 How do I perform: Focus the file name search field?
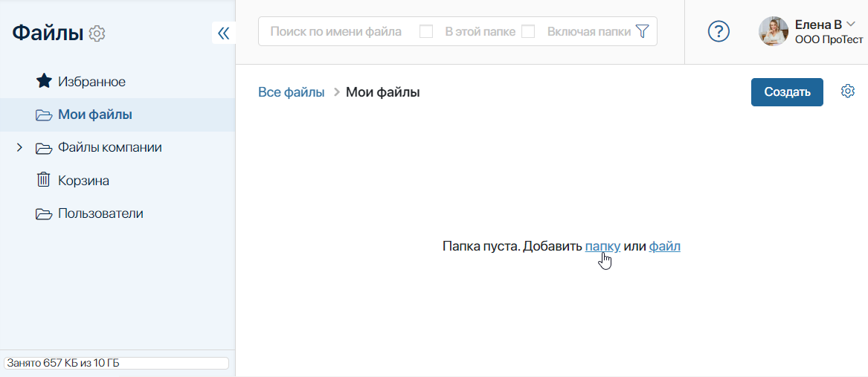[x=336, y=31]
